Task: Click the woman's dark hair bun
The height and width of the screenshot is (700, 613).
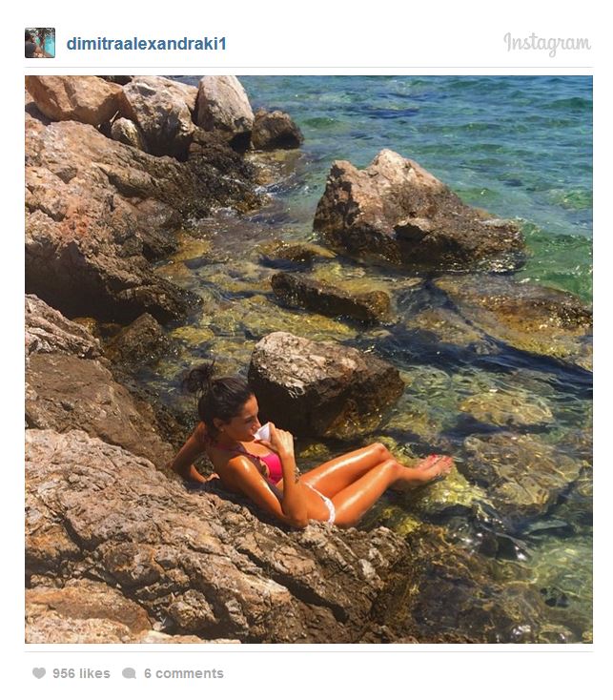Action: pyautogui.click(x=200, y=378)
